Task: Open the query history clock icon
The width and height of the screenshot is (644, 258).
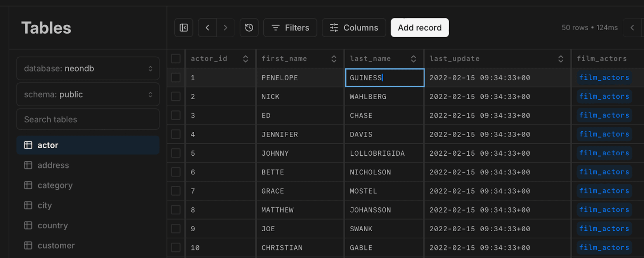Action: tap(249, 28)
